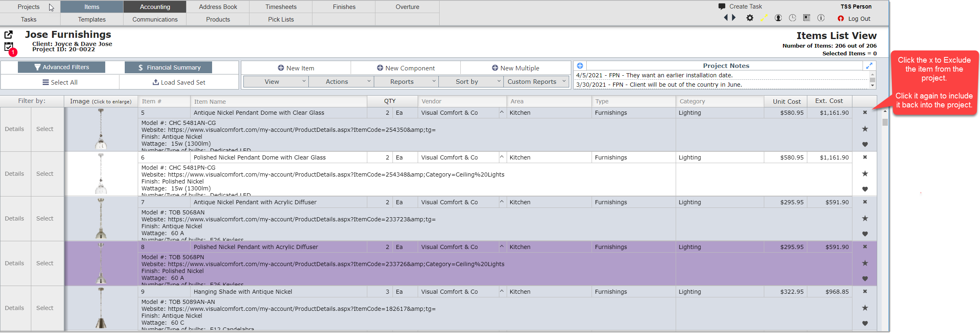Click Load Saved Set
This screenshot has height=334, width=980.
(179, 82)
